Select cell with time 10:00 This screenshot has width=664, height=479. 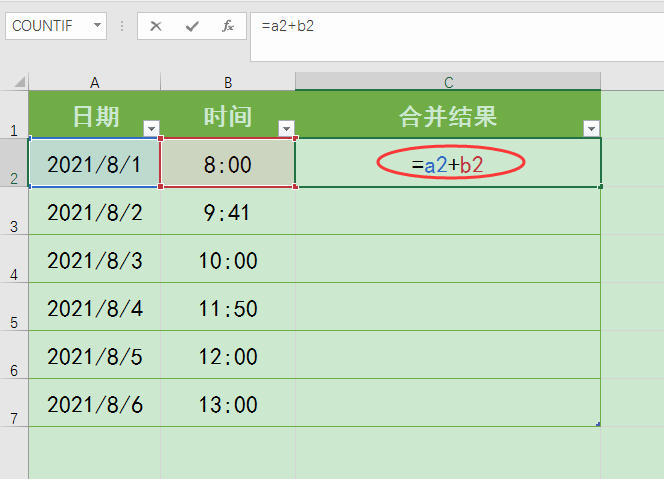point(228,259)
